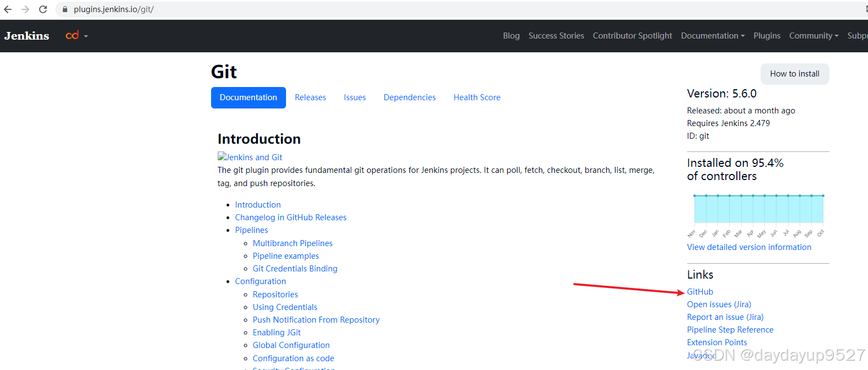Click the broken Jenkins and Git image
The image size is (868, 370).
pyautogui.click(x=250, y=157)
